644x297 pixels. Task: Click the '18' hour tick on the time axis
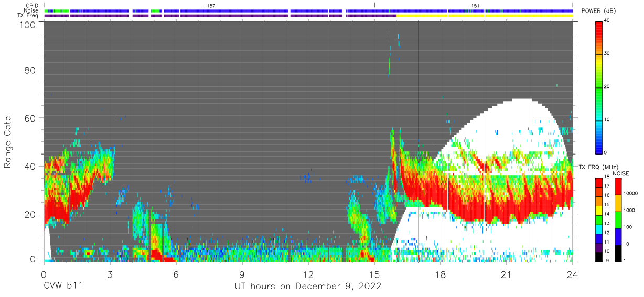[x=440, y=274]
